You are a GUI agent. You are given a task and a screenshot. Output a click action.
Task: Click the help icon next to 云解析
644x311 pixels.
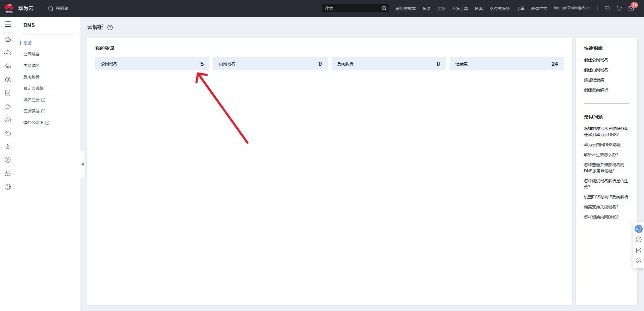[x=110, y=27]
